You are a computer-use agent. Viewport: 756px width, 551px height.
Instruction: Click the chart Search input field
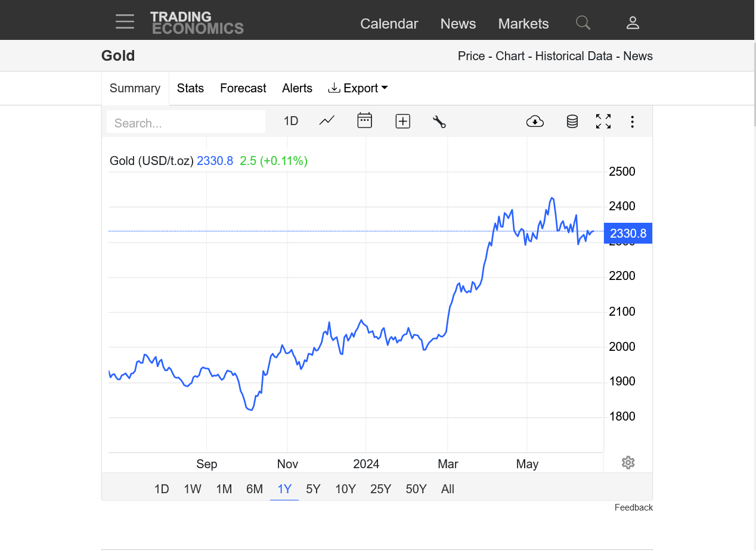[x=185, y=123]
